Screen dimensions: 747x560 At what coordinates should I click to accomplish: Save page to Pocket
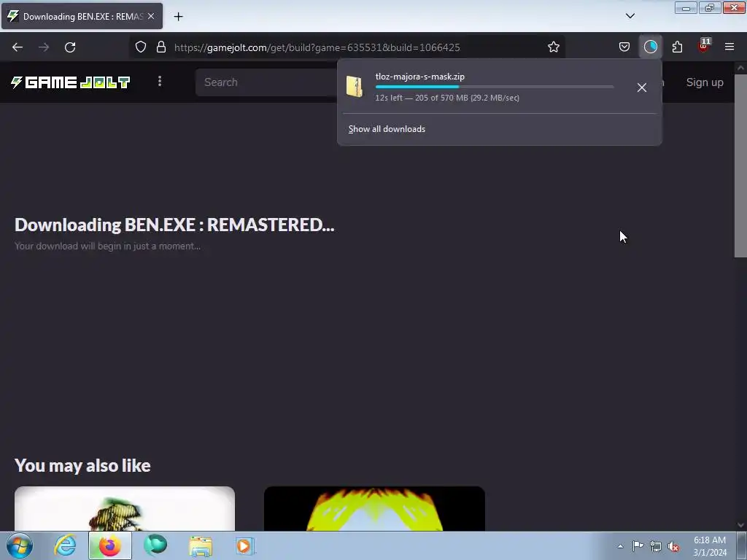click(x=624, y=47)
